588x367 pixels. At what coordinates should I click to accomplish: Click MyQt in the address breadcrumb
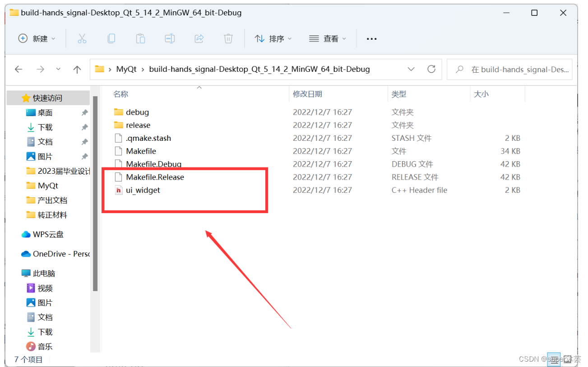[x=126, y=70]
